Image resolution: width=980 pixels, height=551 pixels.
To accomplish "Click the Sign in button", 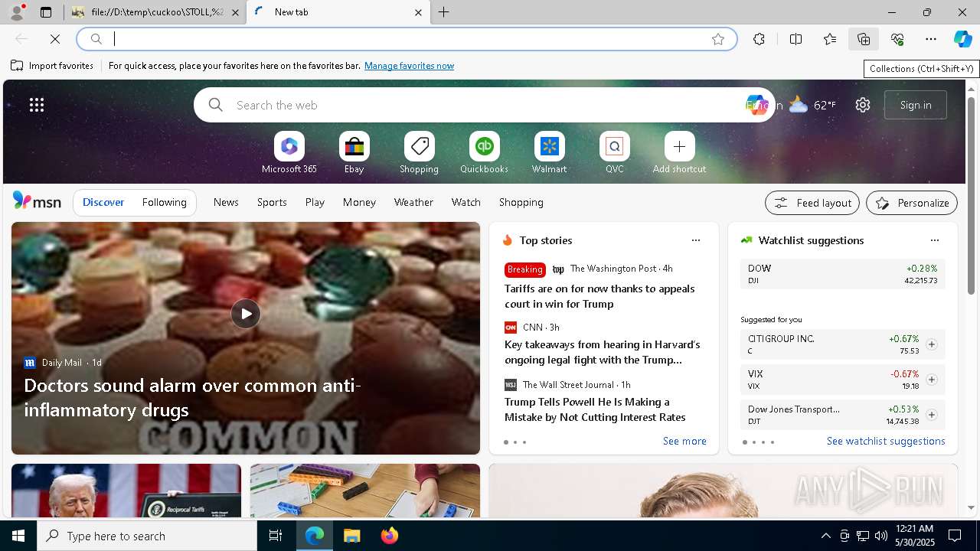I will (x=916, y=105).
